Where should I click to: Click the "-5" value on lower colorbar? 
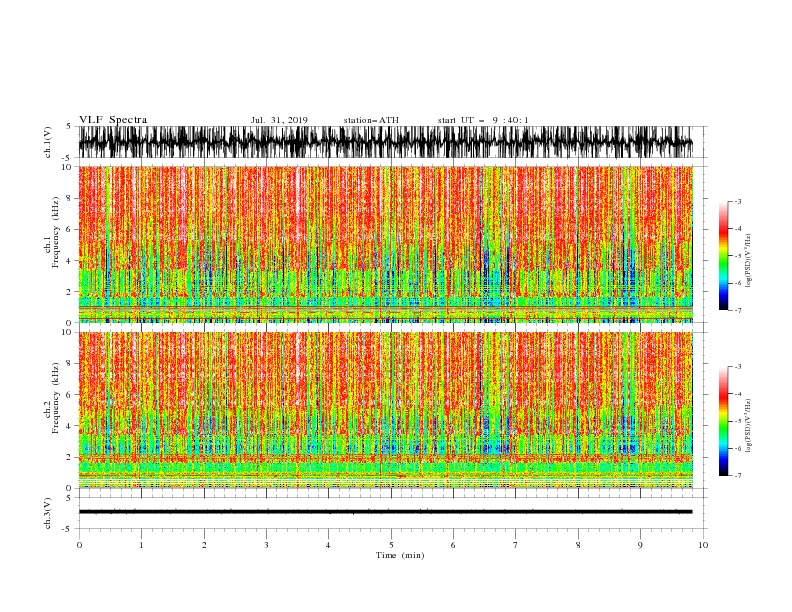click(737, 421)
